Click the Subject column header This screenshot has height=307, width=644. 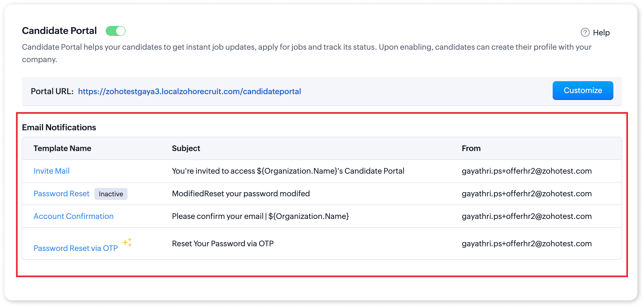pyautogui.click(x=186, y=148)
